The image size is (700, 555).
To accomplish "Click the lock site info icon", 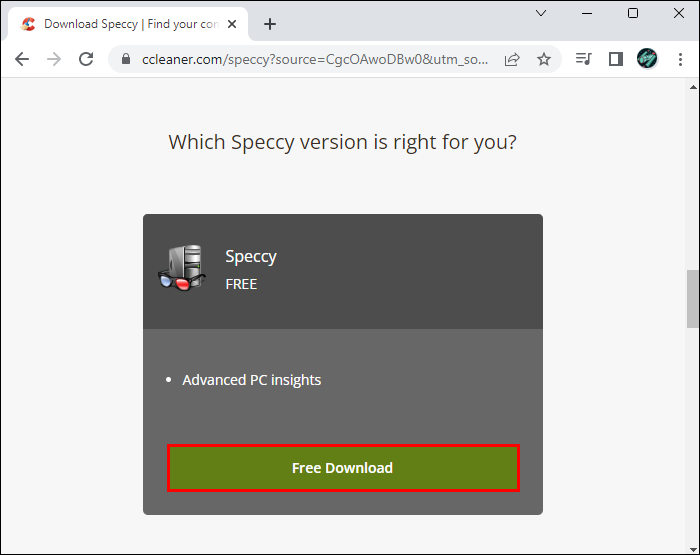I will pos(126,59).
